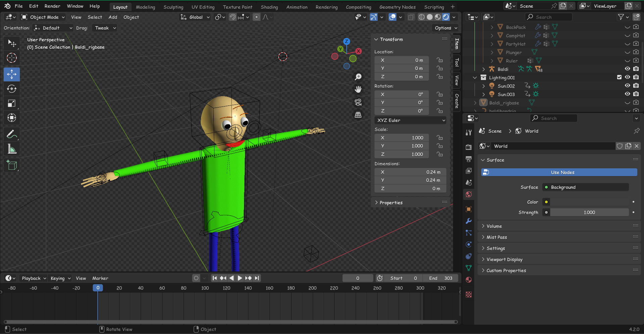The height and width of the screenshot is (334, 644).
Task: Enable rendered viewport shading mode
Action: [x=446, y=17]
